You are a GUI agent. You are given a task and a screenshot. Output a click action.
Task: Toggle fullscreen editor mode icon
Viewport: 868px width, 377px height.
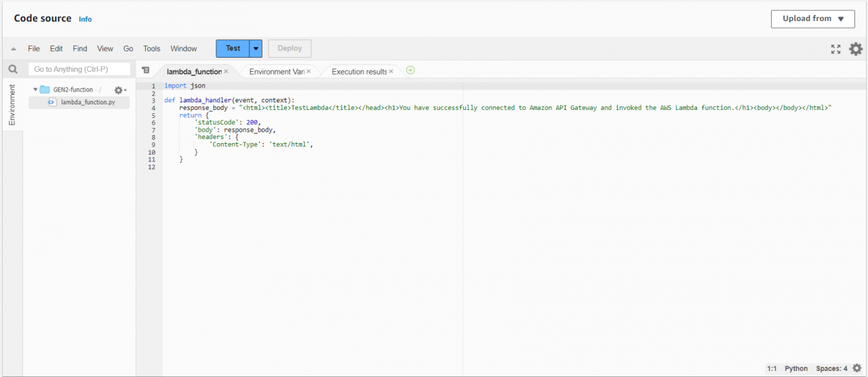click(x=835, y=49)
